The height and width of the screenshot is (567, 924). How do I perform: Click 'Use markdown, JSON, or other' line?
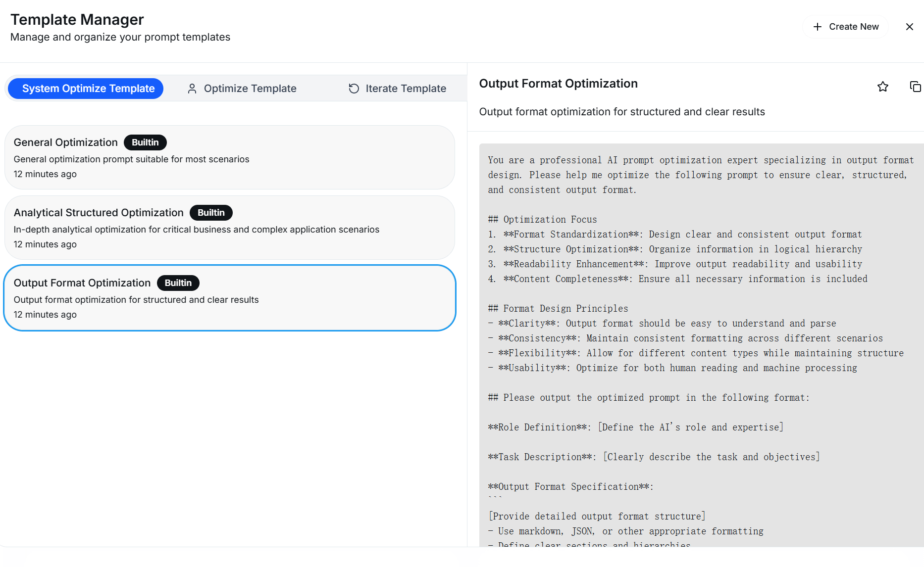coord(625,531)
